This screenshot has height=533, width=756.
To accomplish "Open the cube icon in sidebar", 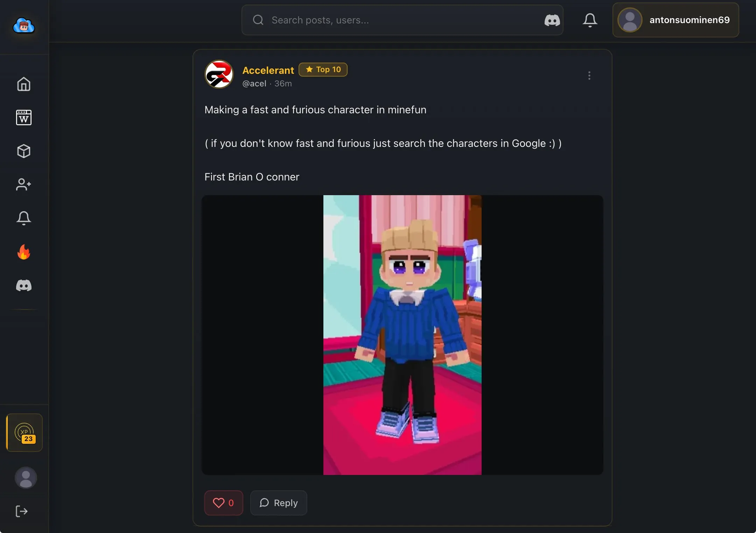I will click(x=24, y=151).
